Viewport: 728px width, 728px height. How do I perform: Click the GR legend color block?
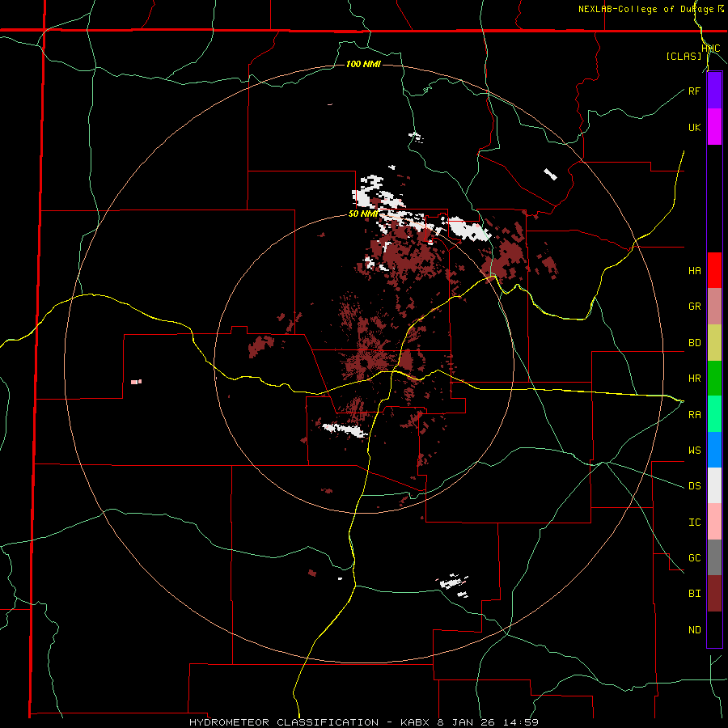(x=714, y=307)
